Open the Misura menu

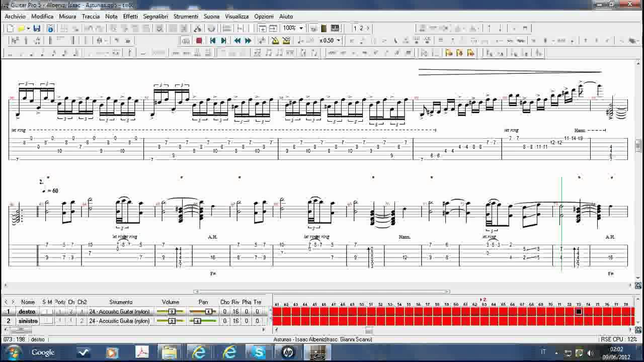67,16
